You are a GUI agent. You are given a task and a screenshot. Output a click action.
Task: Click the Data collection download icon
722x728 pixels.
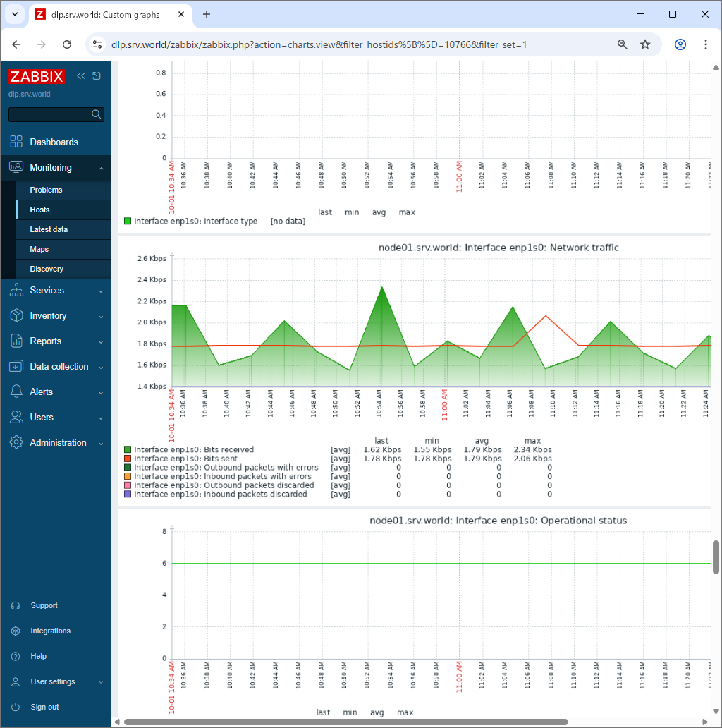coord(16,367)
